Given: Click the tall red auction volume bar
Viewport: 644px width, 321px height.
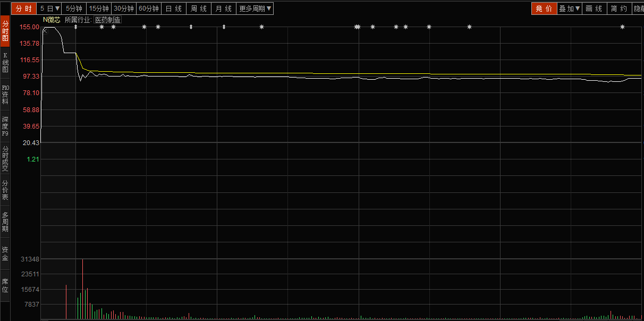Looking at the screenshot, I should [66, 302].
